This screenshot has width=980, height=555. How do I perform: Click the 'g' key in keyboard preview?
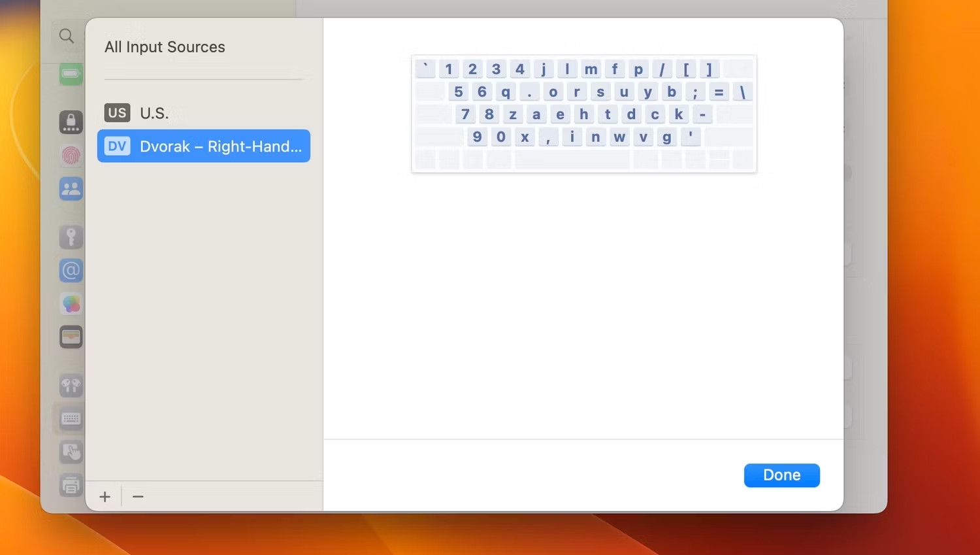coord(666,137)
